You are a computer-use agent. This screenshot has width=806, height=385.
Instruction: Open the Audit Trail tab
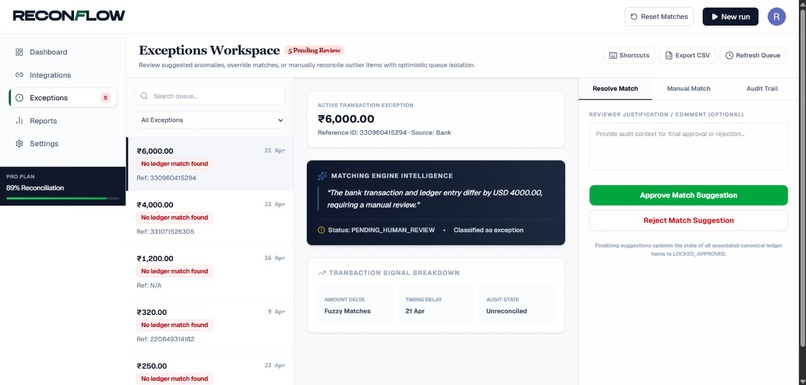point(762,88)
